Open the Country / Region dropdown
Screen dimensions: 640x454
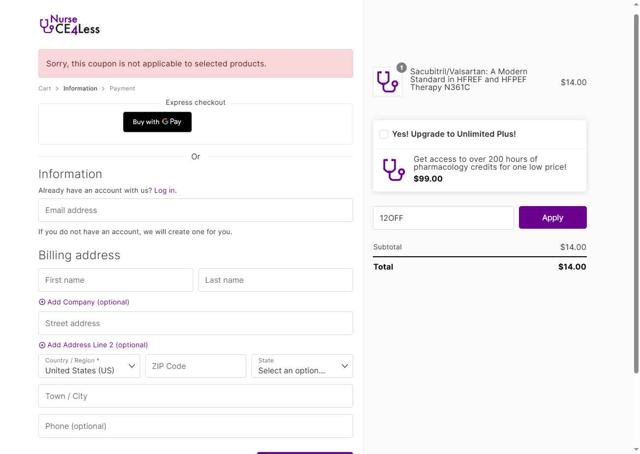coord(89,366)
